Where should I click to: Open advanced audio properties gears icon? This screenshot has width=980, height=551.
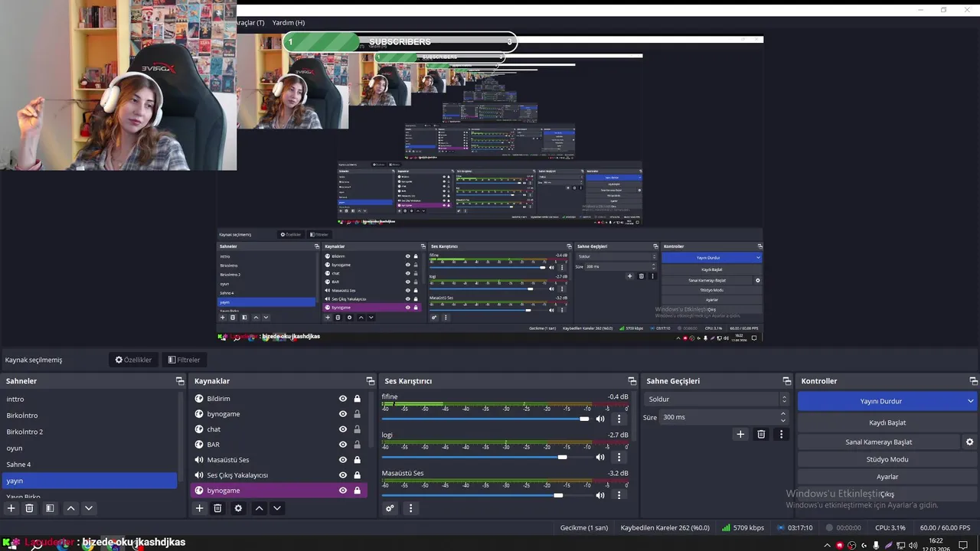(x=390, y=508)
